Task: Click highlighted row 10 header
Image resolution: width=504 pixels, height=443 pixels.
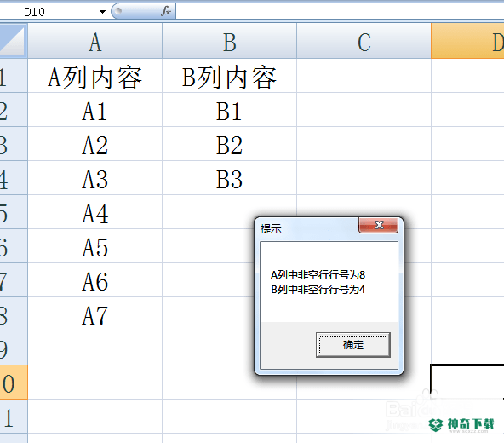Action: (x=14, y=383)
